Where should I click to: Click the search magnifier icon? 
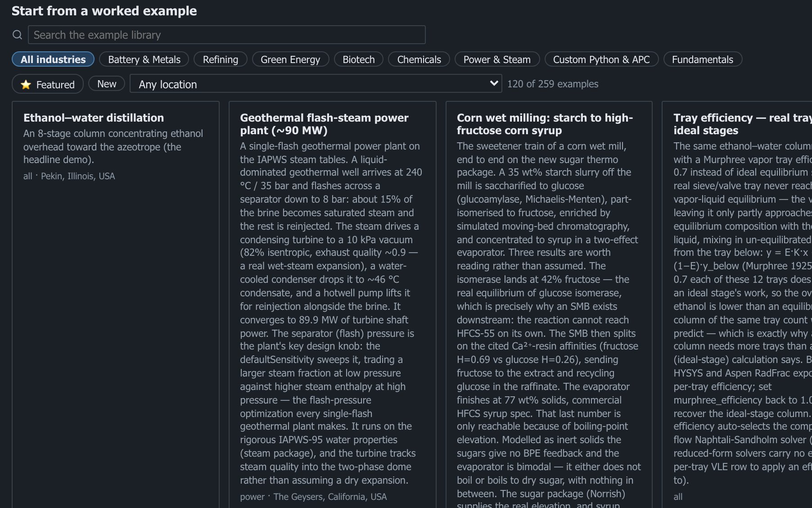[17, 35]
